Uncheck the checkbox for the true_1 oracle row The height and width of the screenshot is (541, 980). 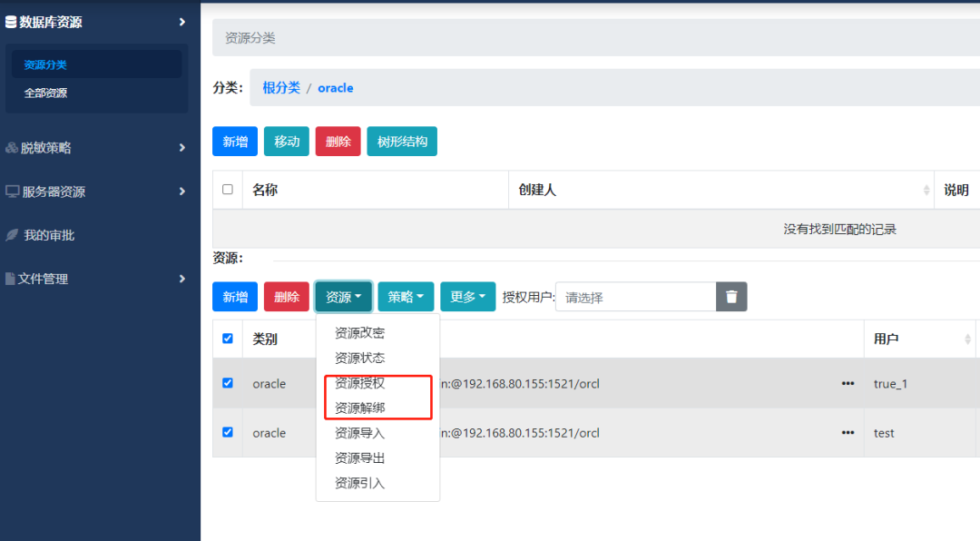228,383
